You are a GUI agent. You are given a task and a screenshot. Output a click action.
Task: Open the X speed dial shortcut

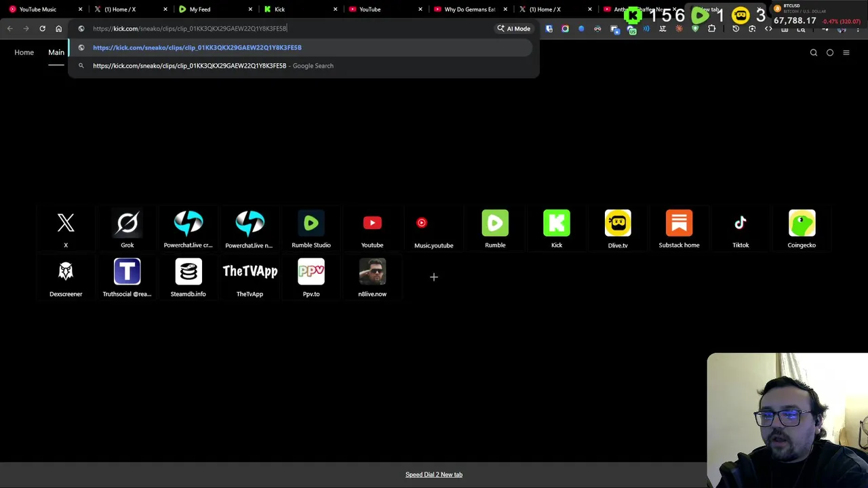(x=66, y=229)
